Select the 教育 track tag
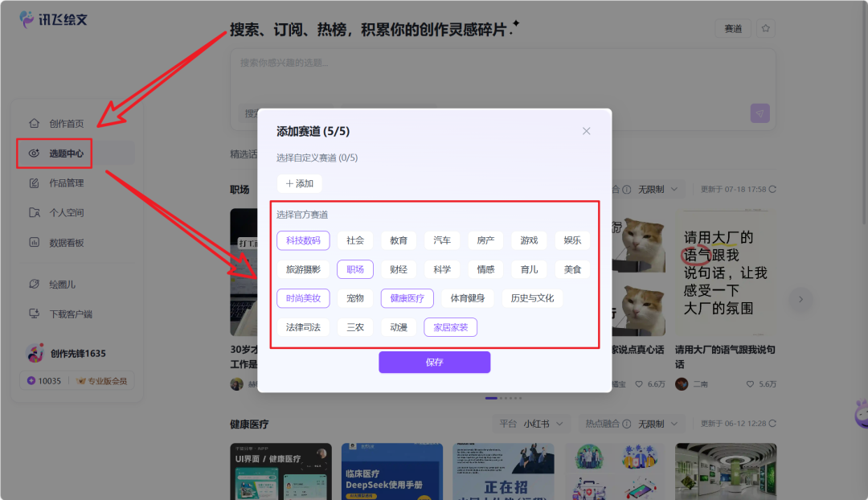Viewport: 868px width, 500px height. (x=399, y=240)
